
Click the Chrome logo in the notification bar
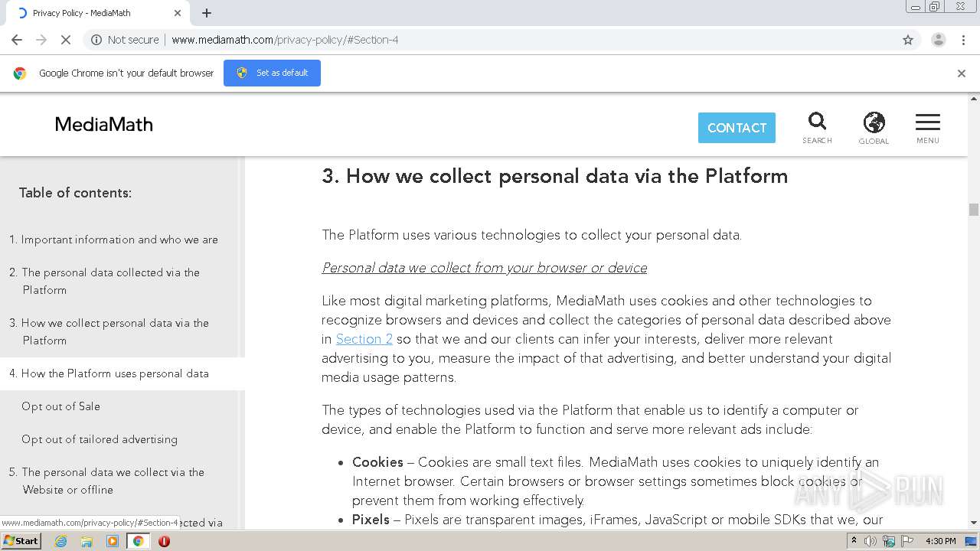tap(20, 73)
